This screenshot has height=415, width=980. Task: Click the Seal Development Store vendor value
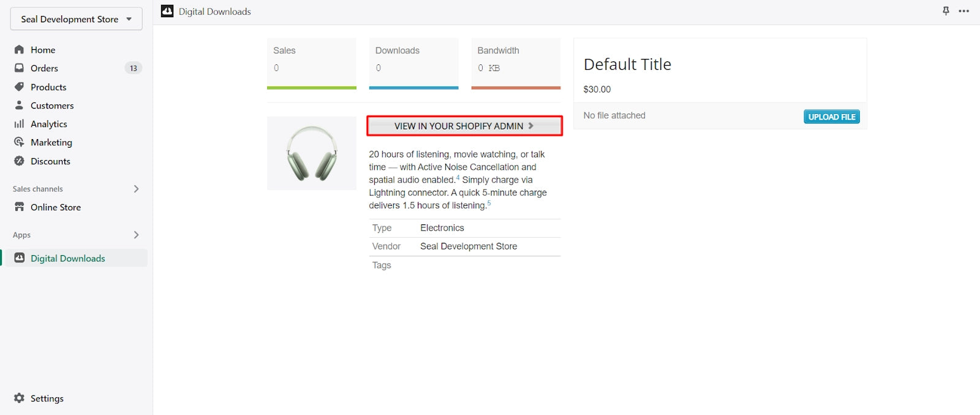[469, 246]
